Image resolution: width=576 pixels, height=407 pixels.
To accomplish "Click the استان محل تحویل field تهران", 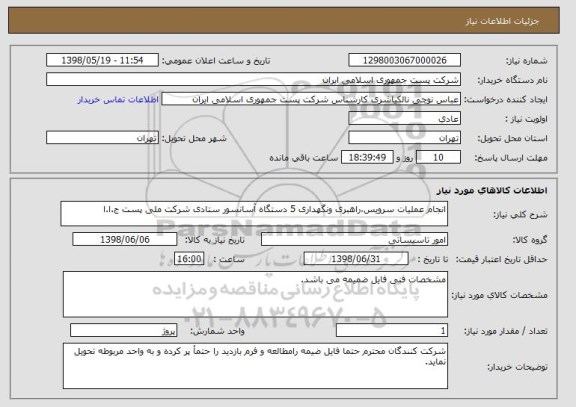I will point(404,138).
